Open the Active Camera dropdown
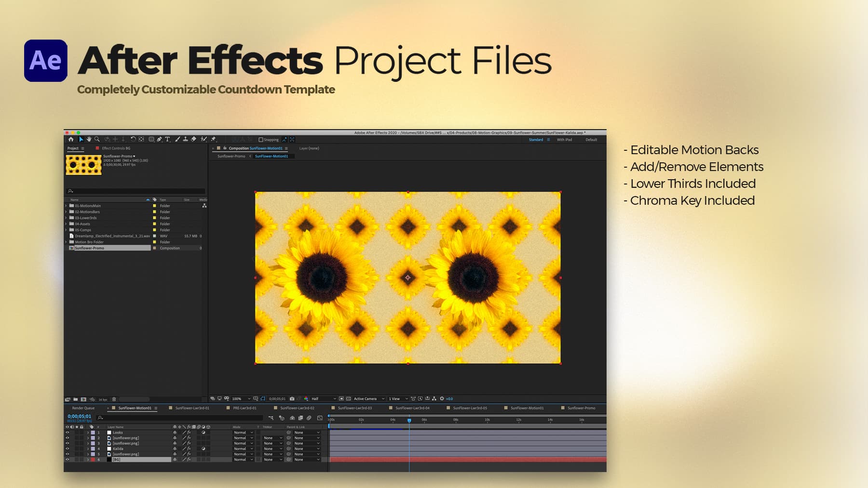868x488 pixels. click(369, 399)
